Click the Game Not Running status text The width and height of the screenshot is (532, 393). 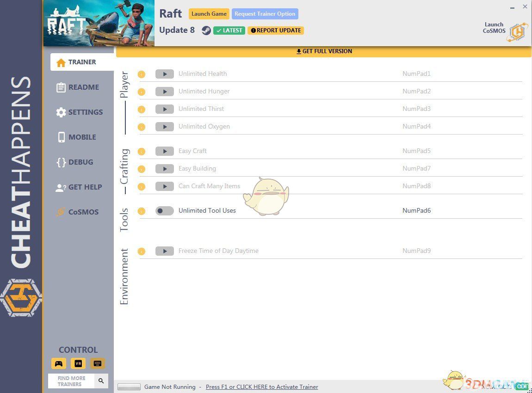(x=170, y=387)
